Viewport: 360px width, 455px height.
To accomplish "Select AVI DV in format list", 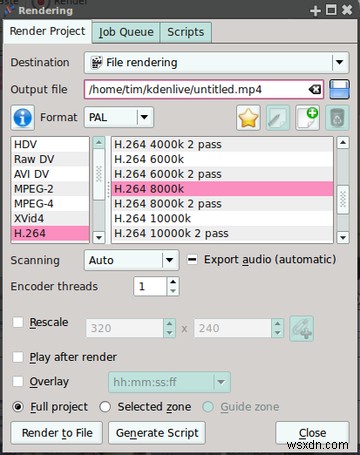I will point(50,174).
